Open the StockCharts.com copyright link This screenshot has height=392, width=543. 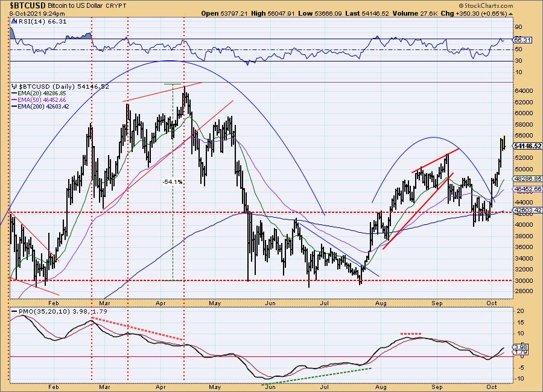coord(486,5)
